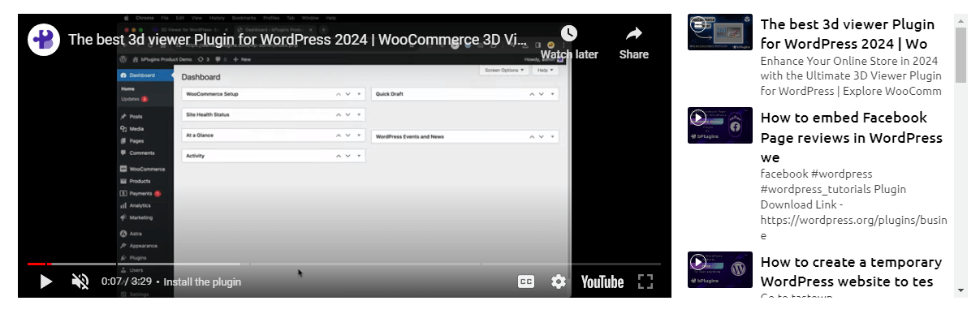980x318 pixels.
Task: Click the Share arrow icon
Action: (634, 34)
